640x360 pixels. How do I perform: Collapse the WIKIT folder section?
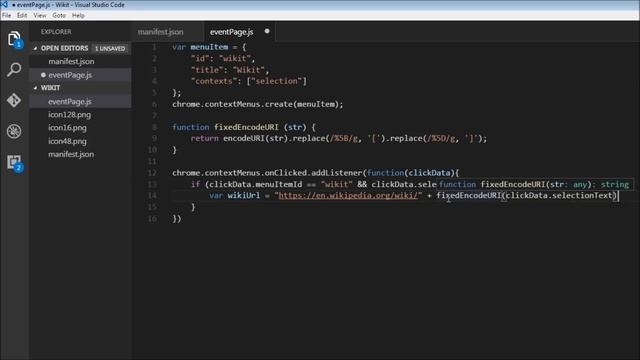[36, 88]
